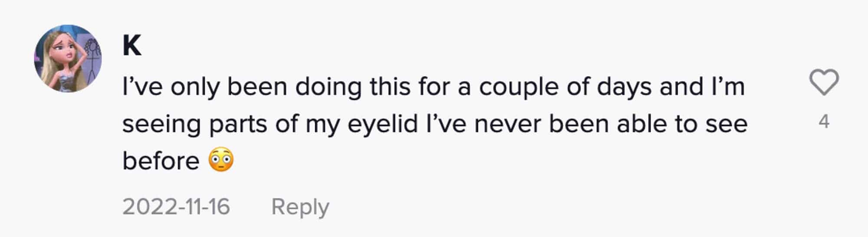Image resolution: width=868 pixels, height=237 pixels.
Task: Click the like count 4
Action: [x=824, y=122]
